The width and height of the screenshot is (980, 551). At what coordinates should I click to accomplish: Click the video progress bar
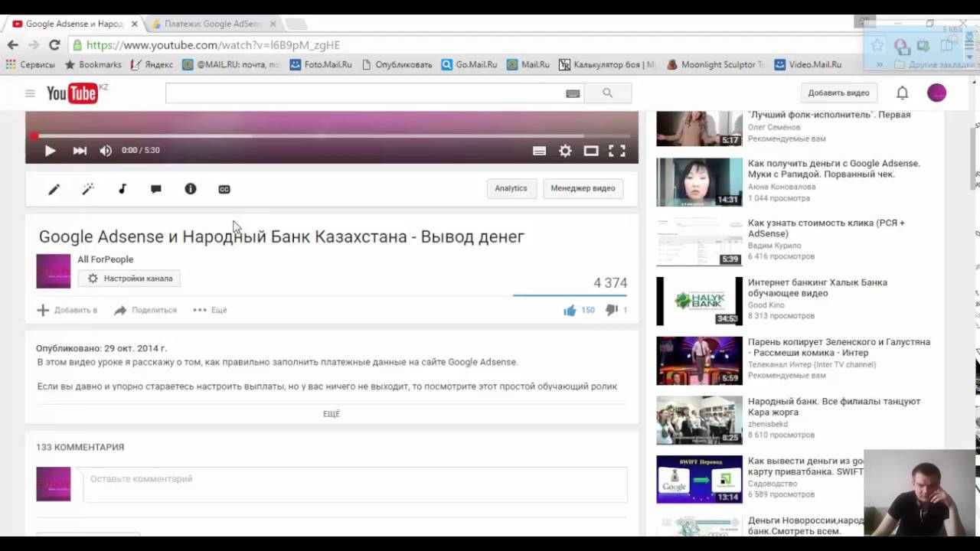pyautogui.click(x=332, y=136)
